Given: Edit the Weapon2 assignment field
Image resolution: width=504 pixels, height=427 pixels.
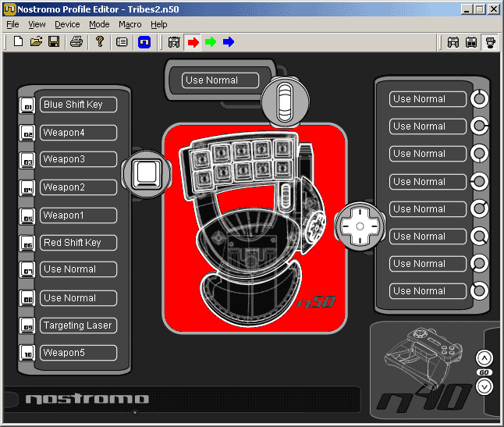Looking at the screenshot, I should pyautogui.click(x=79, y=187).
